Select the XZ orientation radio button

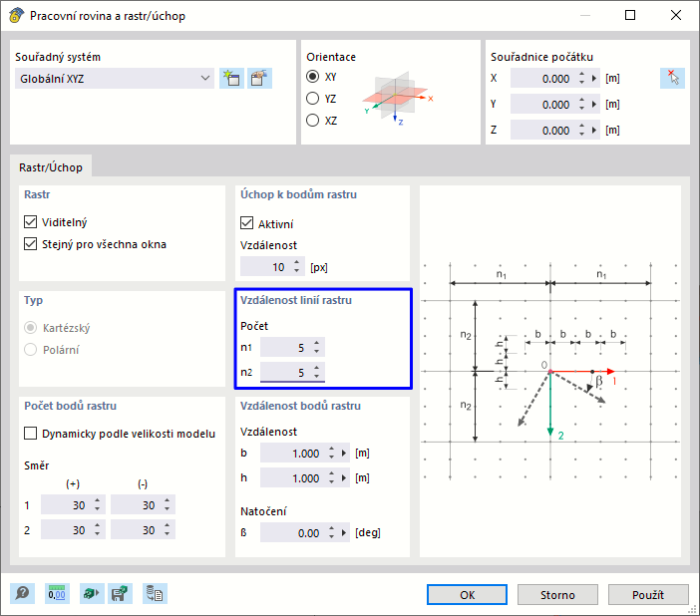312,120
